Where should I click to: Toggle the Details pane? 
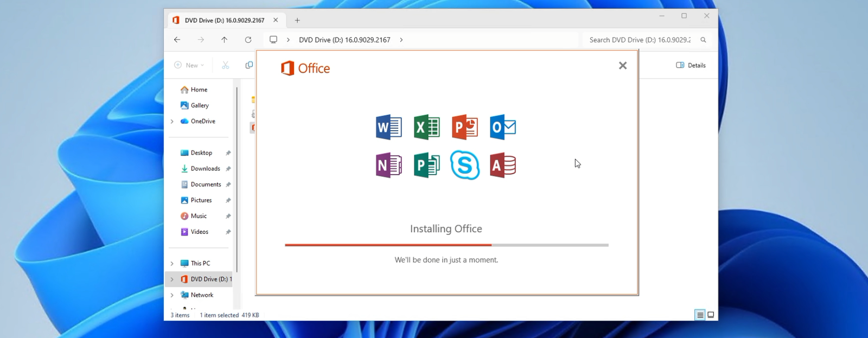click(691, 65)
